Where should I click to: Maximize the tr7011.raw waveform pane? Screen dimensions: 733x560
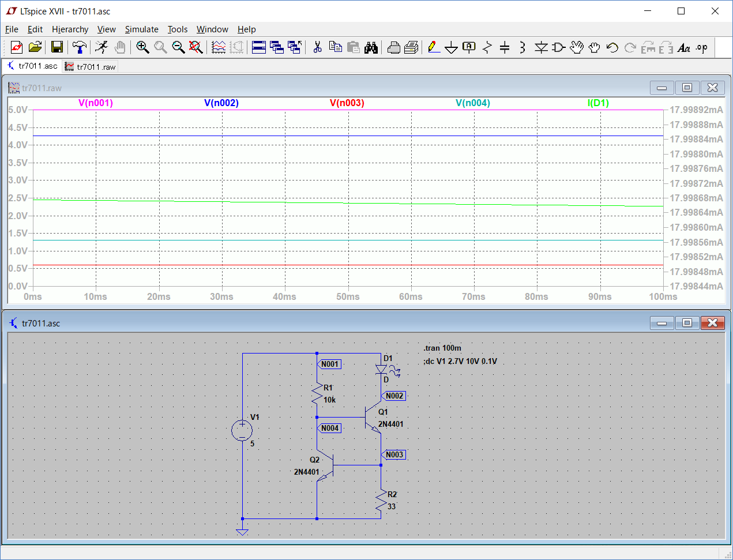[687, 88]
